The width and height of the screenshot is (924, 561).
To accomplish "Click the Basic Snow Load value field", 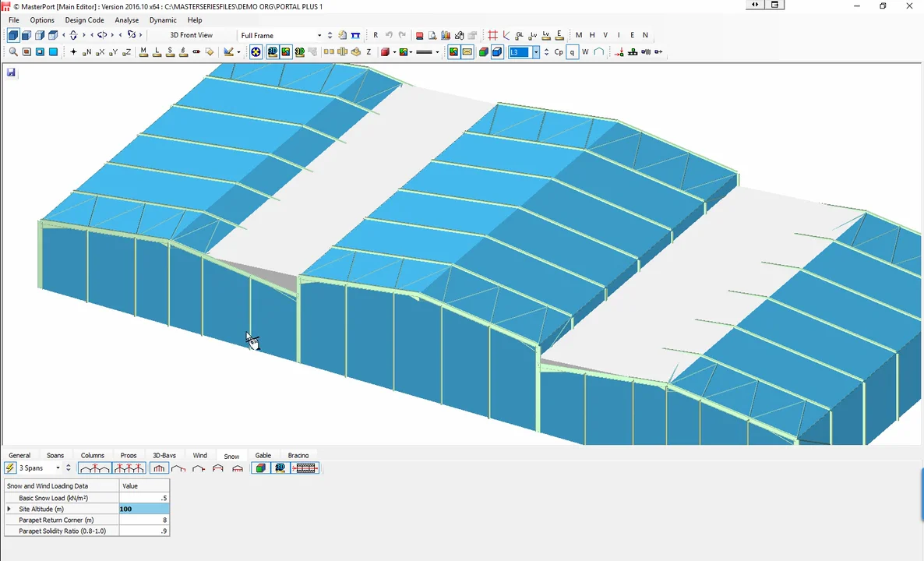I will point(143,498).
